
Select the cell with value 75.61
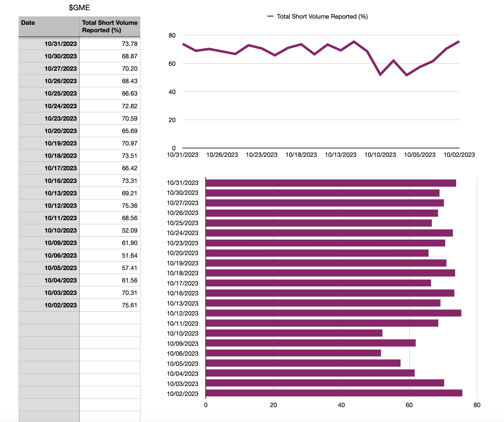(x=110, y=305)
